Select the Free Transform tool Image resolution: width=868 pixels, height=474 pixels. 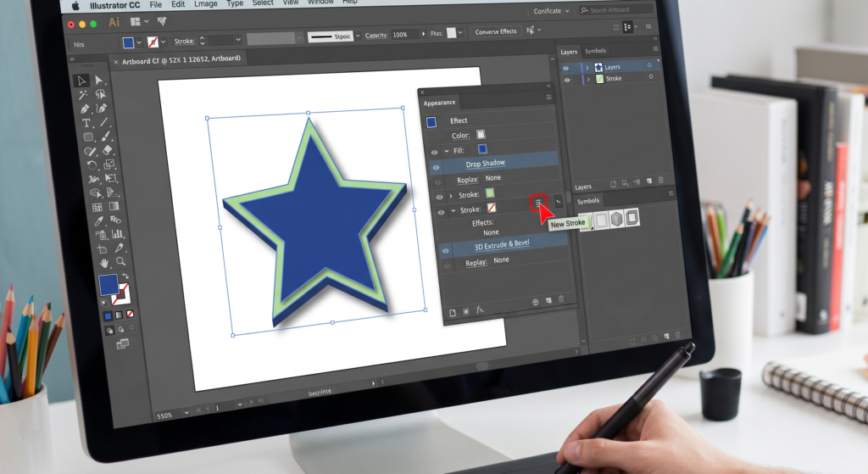click(111, 178)
